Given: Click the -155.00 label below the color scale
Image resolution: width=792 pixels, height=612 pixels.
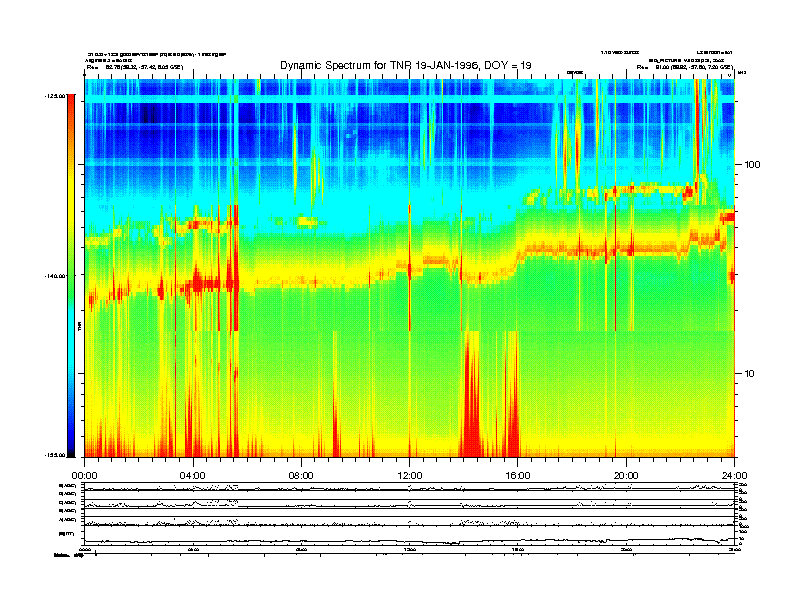Looking at the screenshot, I should (55, 455).
